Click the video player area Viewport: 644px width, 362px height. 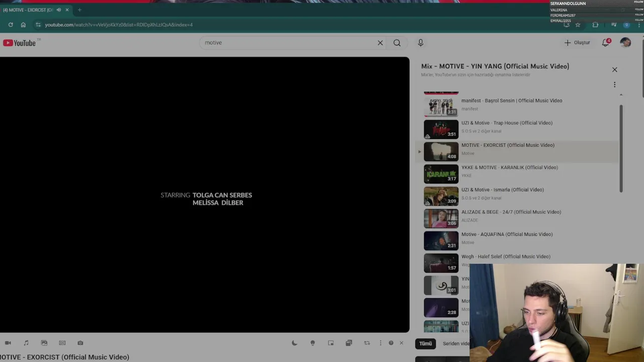pyautogui.click(x=205, y=195)
